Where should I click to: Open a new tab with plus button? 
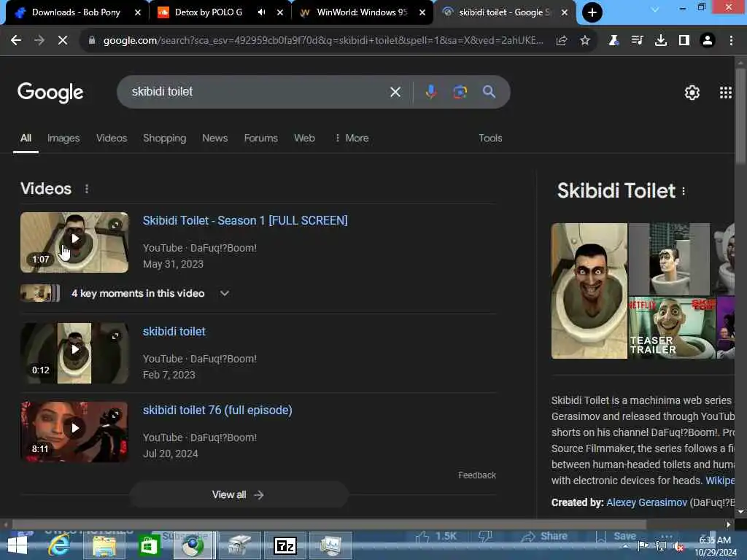[x=592, y=12]
